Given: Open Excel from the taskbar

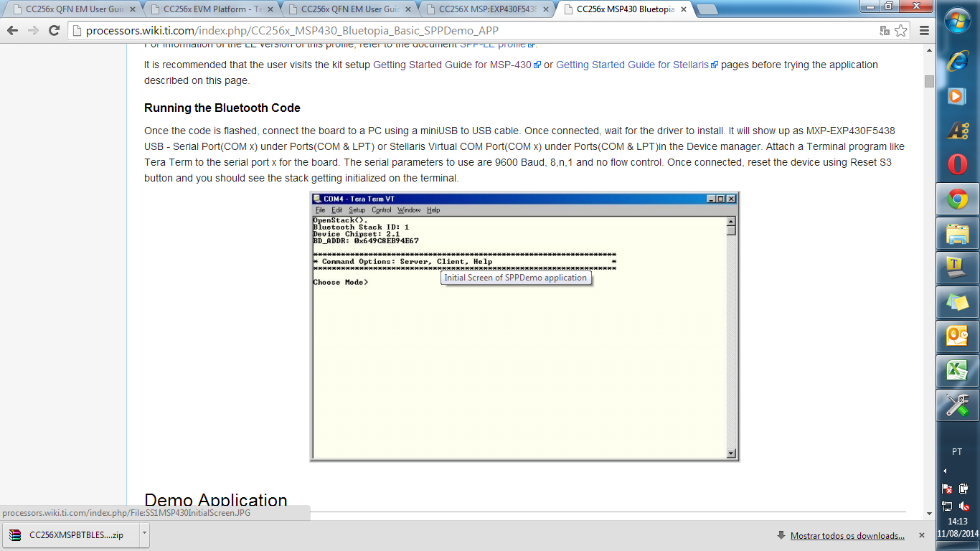Looking at the screenshot, I should tap(958, 371).
